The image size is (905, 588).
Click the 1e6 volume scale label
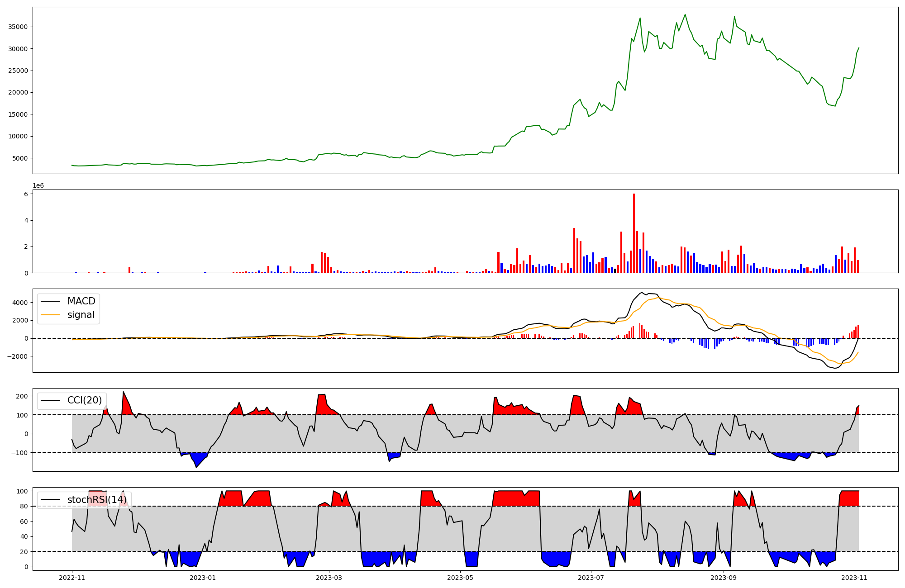click(38, 185)
